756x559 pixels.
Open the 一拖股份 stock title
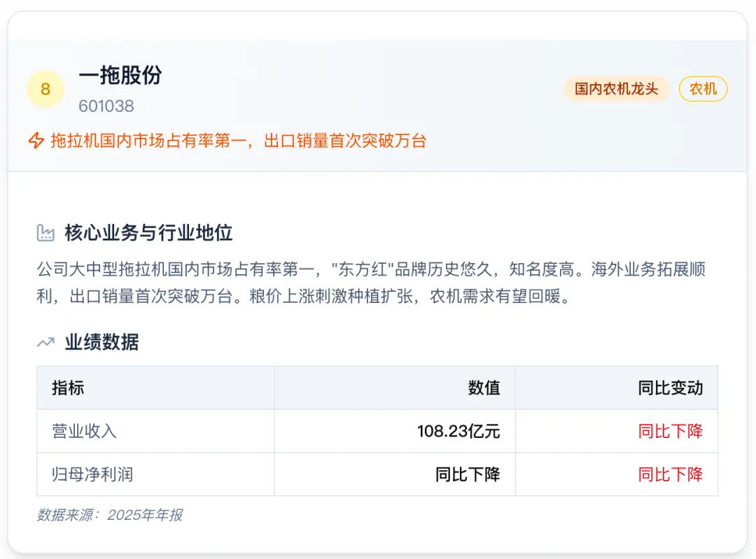tap(120, 75)
